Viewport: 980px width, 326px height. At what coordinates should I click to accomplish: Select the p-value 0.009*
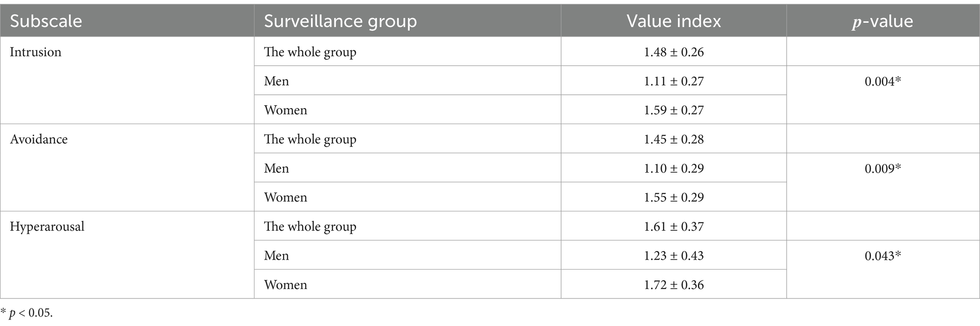pyautogui.click(x=883, y=168)
